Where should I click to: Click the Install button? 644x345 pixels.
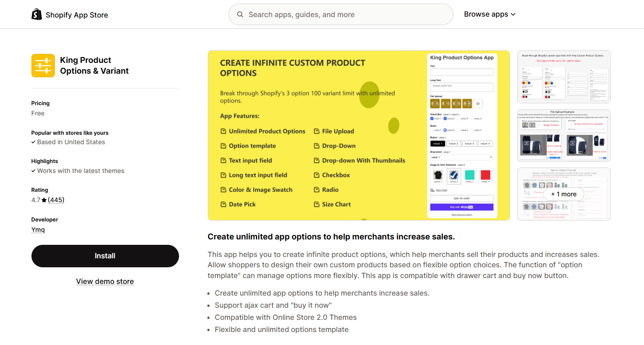pyautogui.click(x=105, y=256)
